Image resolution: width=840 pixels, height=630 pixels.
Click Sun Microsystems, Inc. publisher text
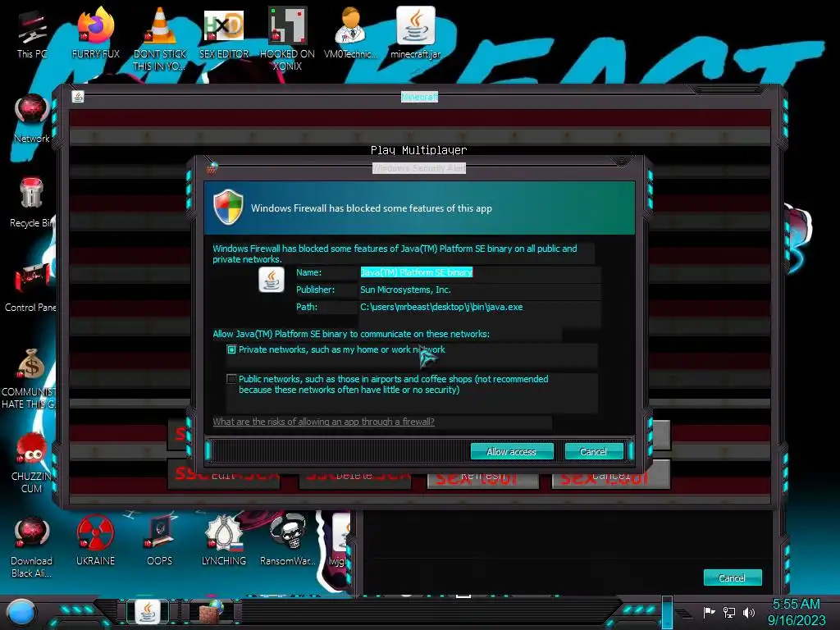point(405,290)
